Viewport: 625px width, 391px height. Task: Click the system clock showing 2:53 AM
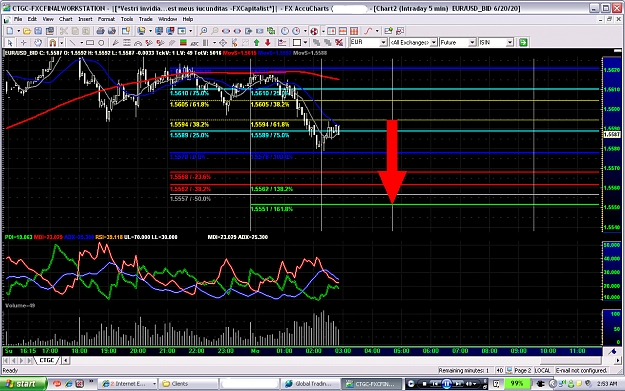(607, 384)
